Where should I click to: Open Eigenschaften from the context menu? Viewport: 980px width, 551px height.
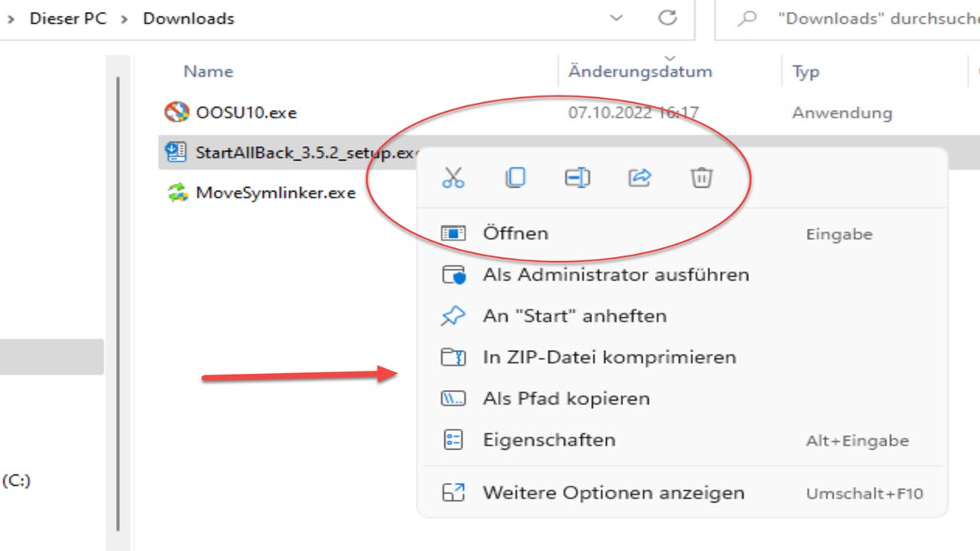[682, 440]
